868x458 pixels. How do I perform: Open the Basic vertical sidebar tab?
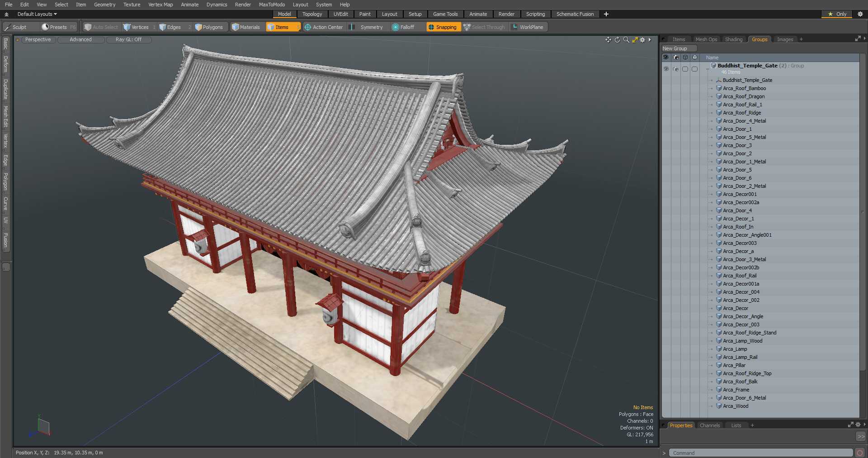click(5, 43)
